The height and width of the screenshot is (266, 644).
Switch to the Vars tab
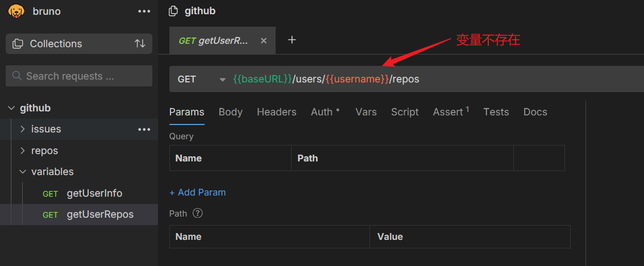tap(366, 112)
